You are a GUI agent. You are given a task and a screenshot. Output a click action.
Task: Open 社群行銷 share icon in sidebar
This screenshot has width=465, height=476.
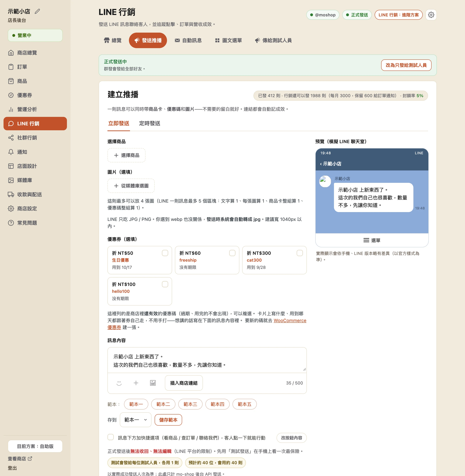(11, 138)
